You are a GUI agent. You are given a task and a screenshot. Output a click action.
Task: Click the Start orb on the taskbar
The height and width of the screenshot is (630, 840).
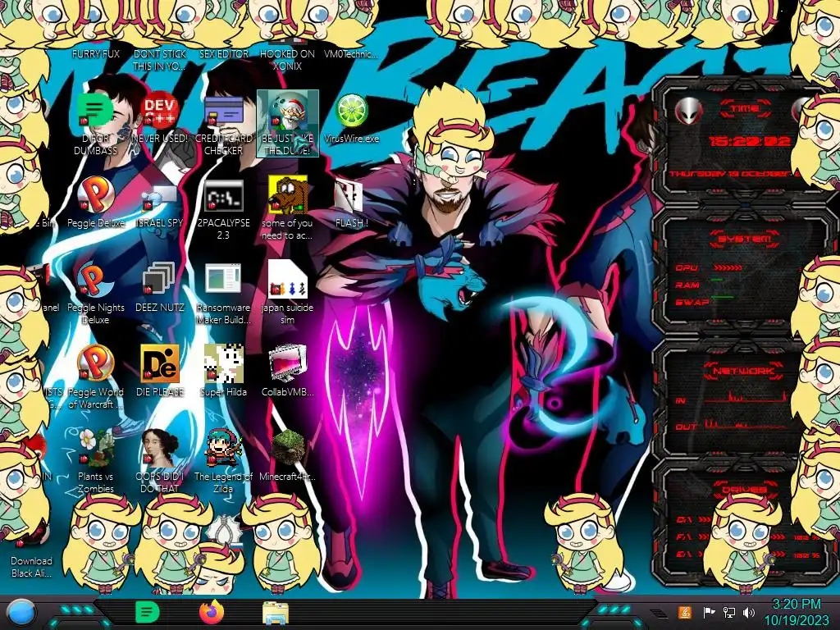coord(21,614)
